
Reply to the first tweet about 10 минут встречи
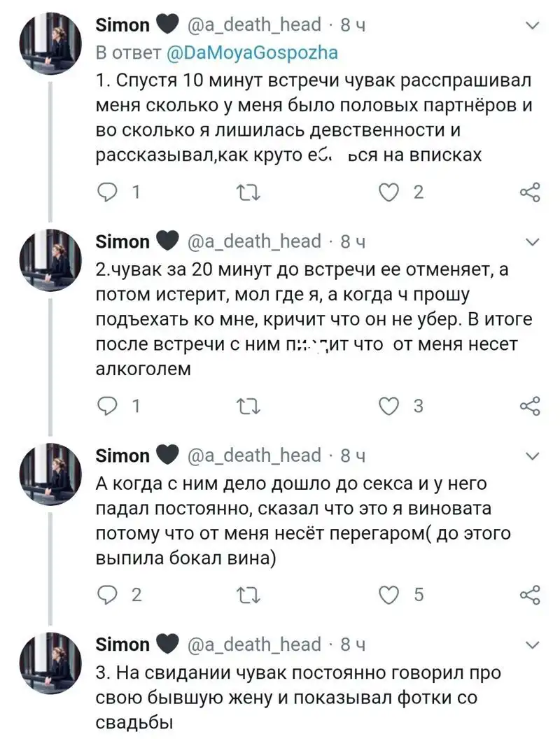[x=108, y=191]
